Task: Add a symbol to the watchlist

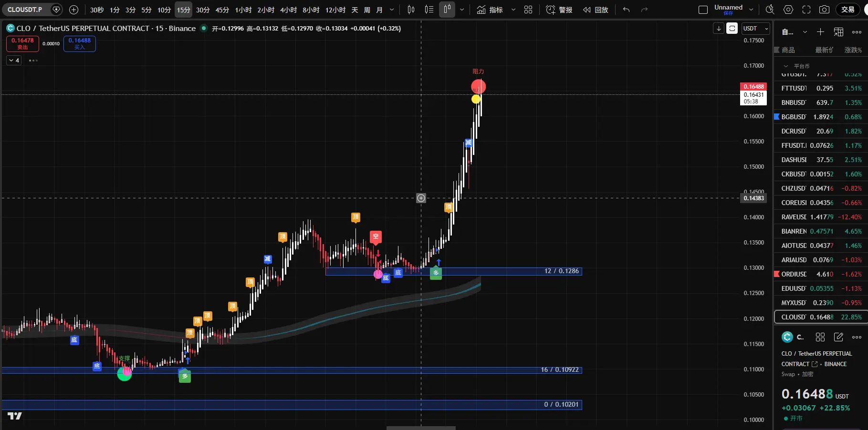Action: 820,32
